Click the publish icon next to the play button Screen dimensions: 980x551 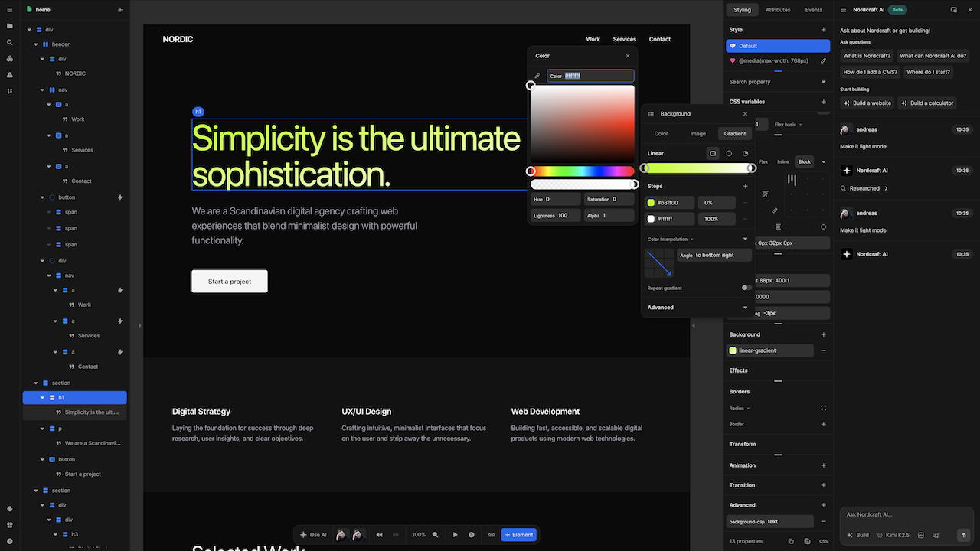(472, 535)
